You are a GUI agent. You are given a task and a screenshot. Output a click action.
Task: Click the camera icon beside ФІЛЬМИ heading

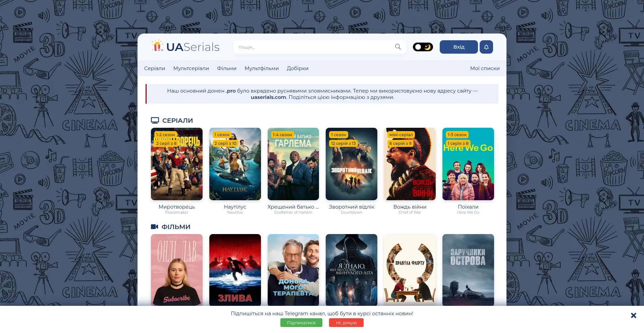(x=154, y=227)
